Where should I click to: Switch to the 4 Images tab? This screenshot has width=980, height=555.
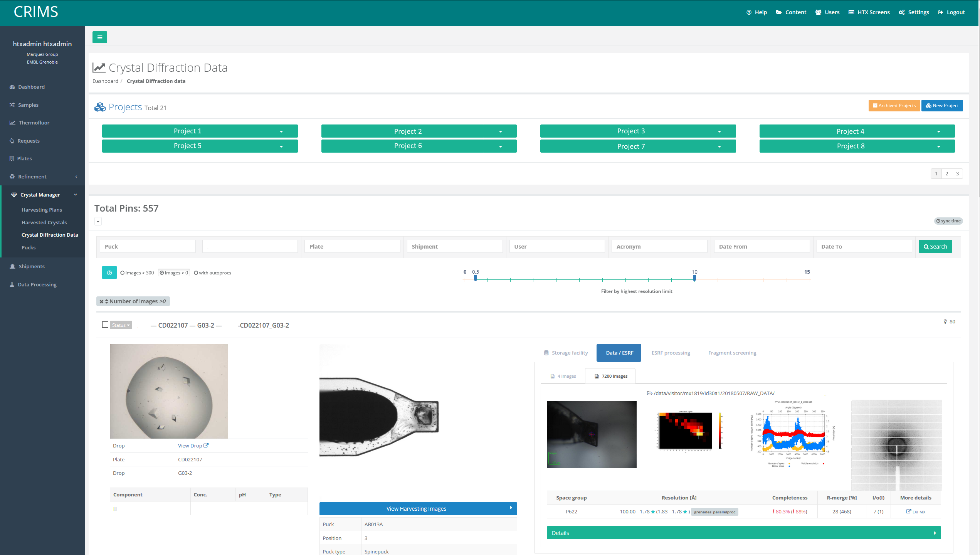[563, 376]
